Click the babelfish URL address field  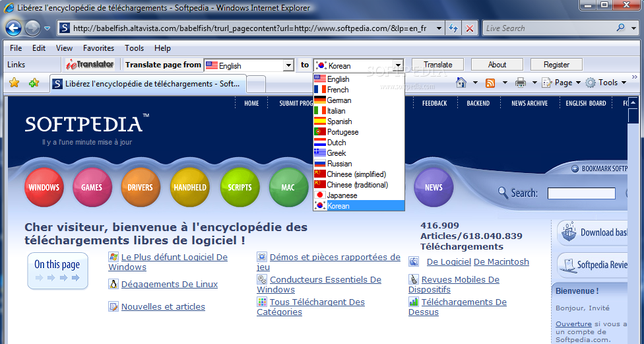coord(249,28)
